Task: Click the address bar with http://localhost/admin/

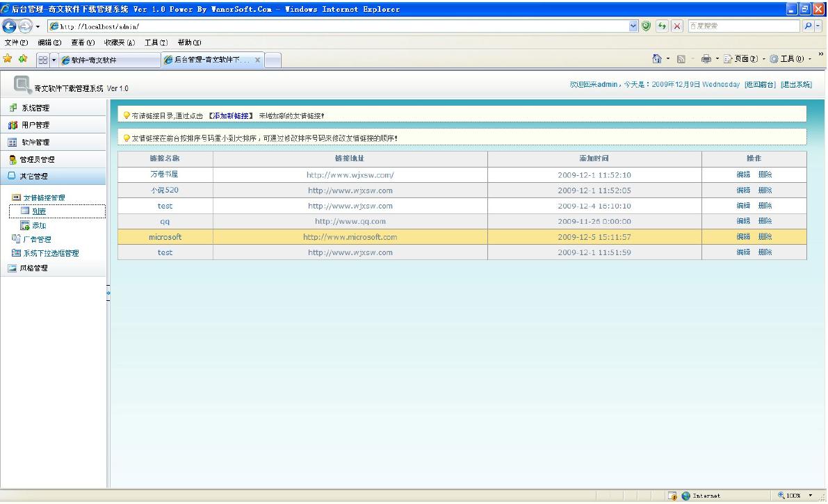Action: click(338, 26)
